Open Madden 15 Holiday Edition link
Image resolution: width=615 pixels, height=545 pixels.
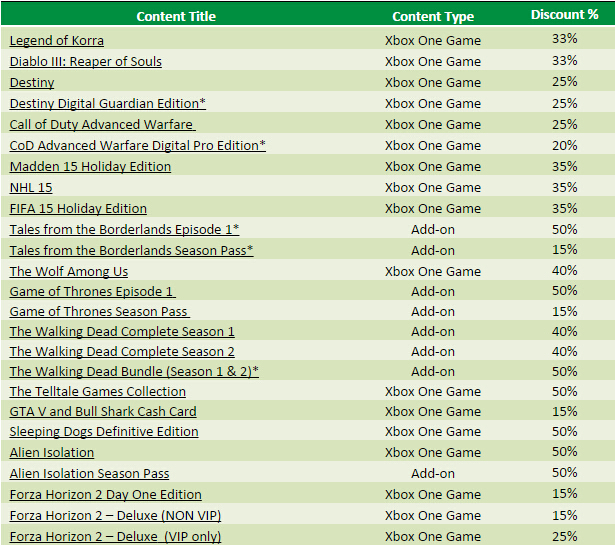pos(90,167)
